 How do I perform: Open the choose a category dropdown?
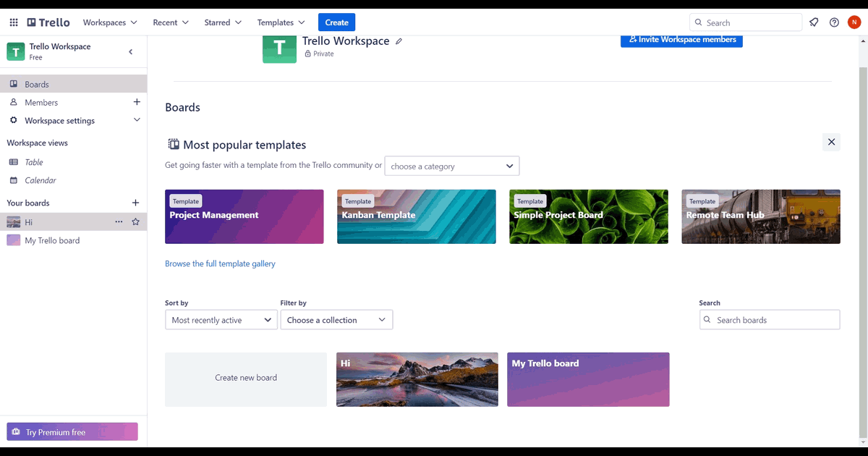tap(452, 166)
